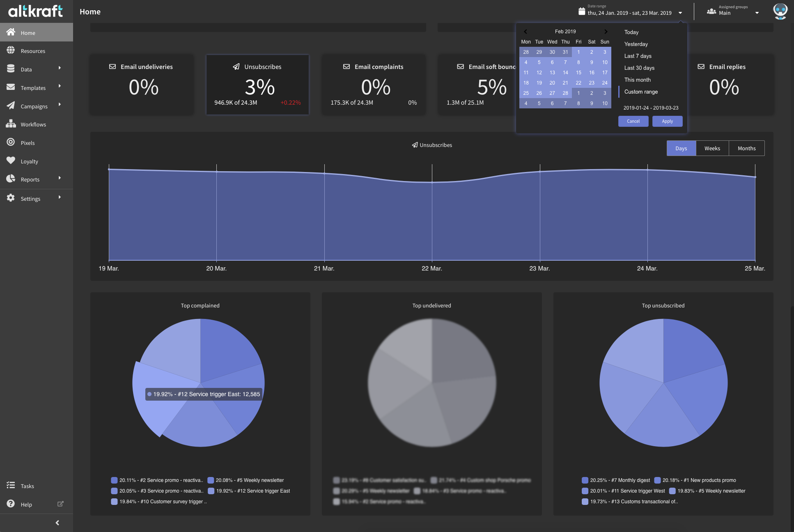Select Custom range from date picker
The width and height of the screenshot is (794, 532).
pyautogui.click(x=641, y=92)
